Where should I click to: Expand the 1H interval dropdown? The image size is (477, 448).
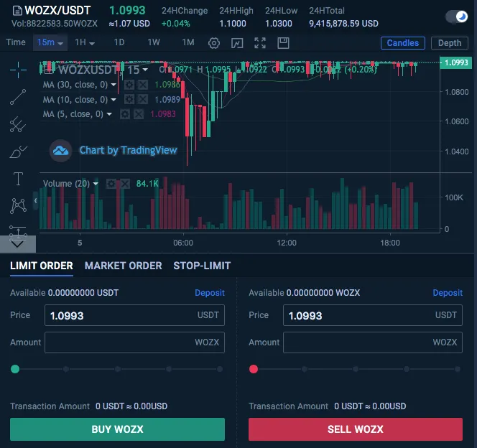(x=85, y=43)
